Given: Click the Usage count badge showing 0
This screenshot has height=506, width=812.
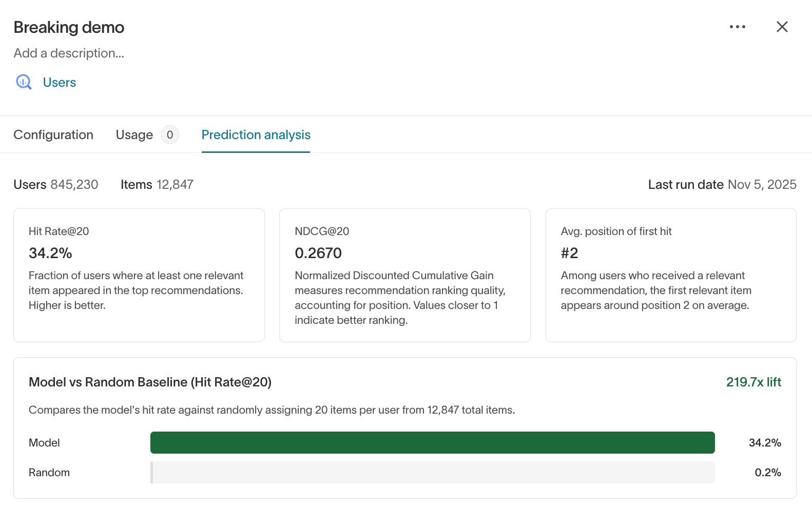Looking at the screenshot, I should [x=170, y=134].
